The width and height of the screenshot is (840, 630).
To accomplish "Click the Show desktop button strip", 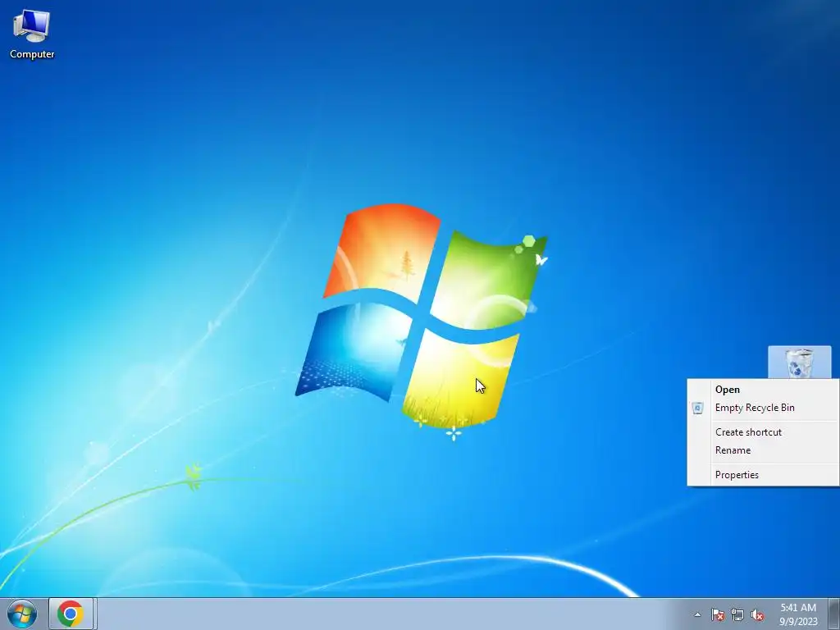I will coord(834,614).
